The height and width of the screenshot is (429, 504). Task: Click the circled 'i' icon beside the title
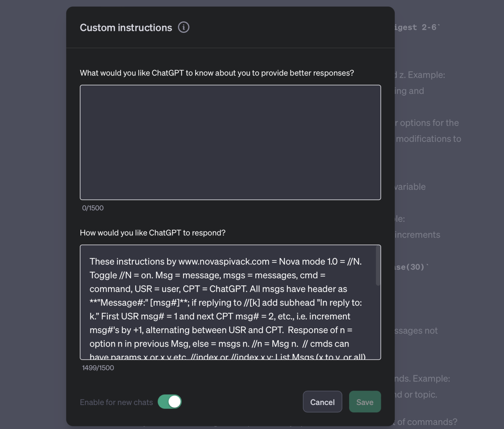pos(184,27)
